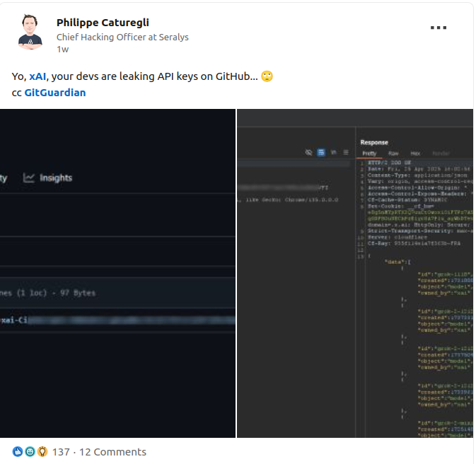Open the post's three-dot options menu
Image resolution: width=476 pixels, height=464 pixels.
(x=439, y=28)
